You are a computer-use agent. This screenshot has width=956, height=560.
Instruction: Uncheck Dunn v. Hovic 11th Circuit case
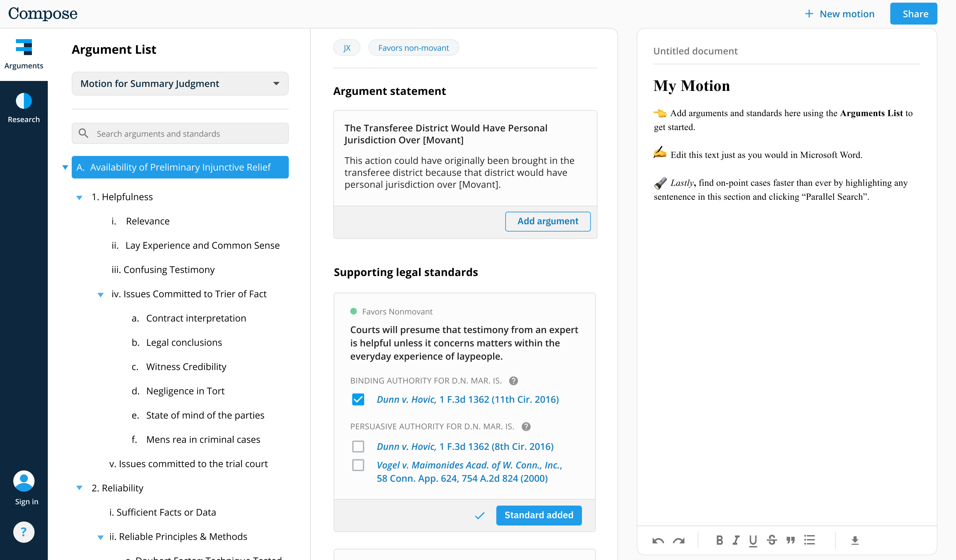pos(358,399)
